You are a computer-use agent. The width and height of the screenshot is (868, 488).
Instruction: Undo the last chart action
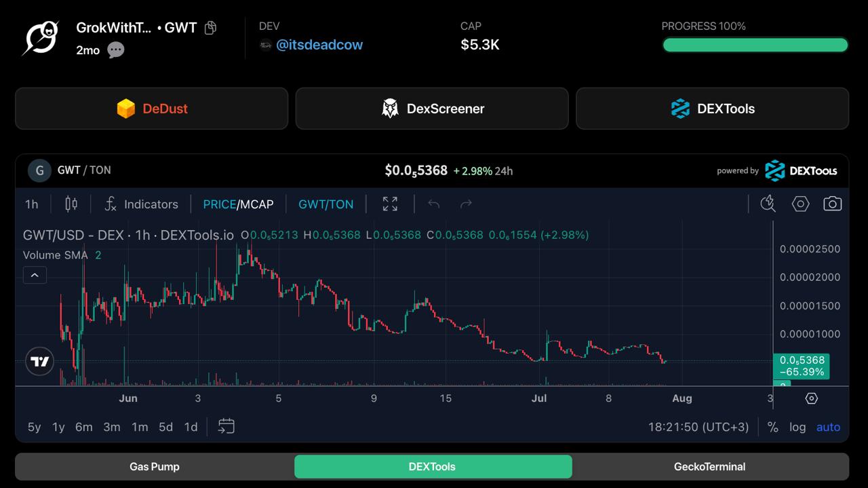tap(434, 204)
